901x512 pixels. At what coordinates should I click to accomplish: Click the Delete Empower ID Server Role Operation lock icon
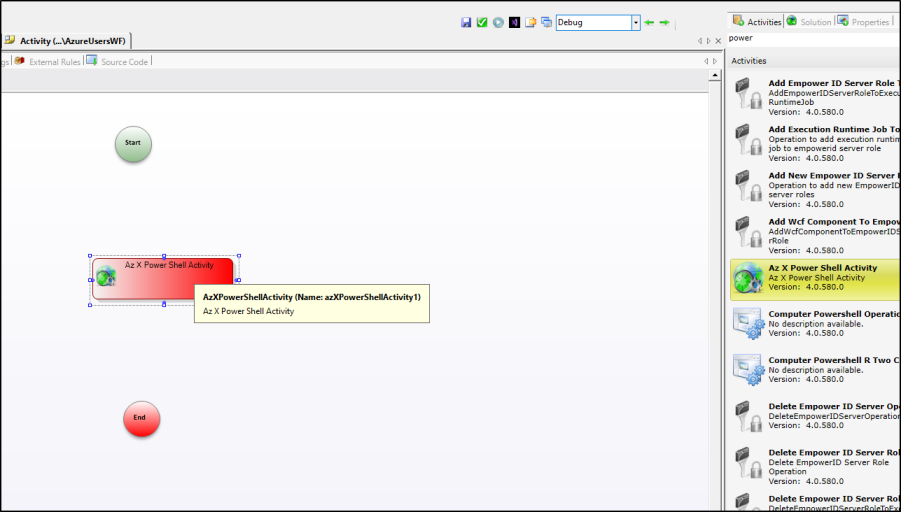(748, 463)
